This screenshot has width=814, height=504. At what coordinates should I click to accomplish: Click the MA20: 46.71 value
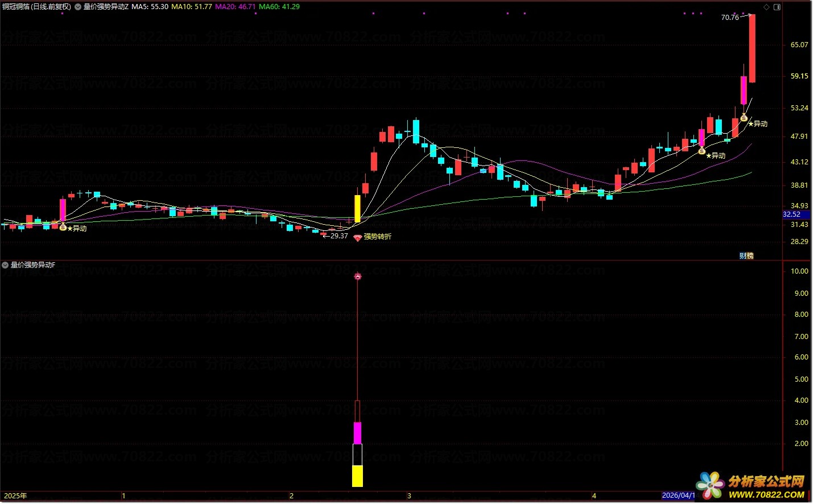[235, 7]
